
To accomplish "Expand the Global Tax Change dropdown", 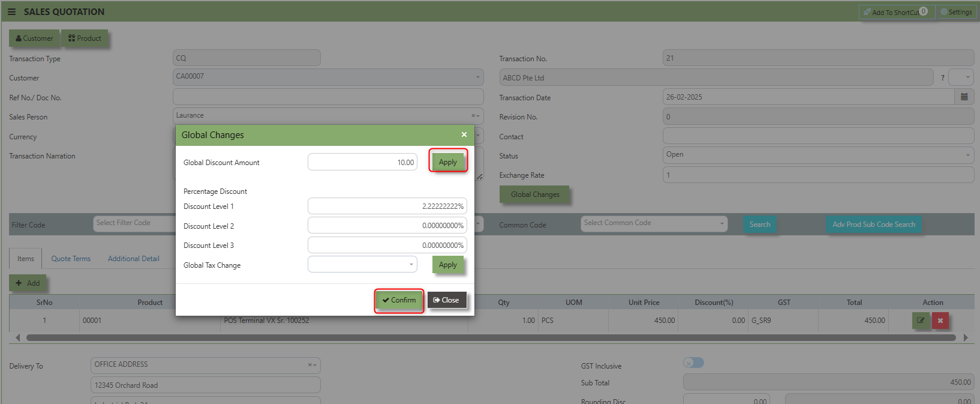I will pos(362,265).
